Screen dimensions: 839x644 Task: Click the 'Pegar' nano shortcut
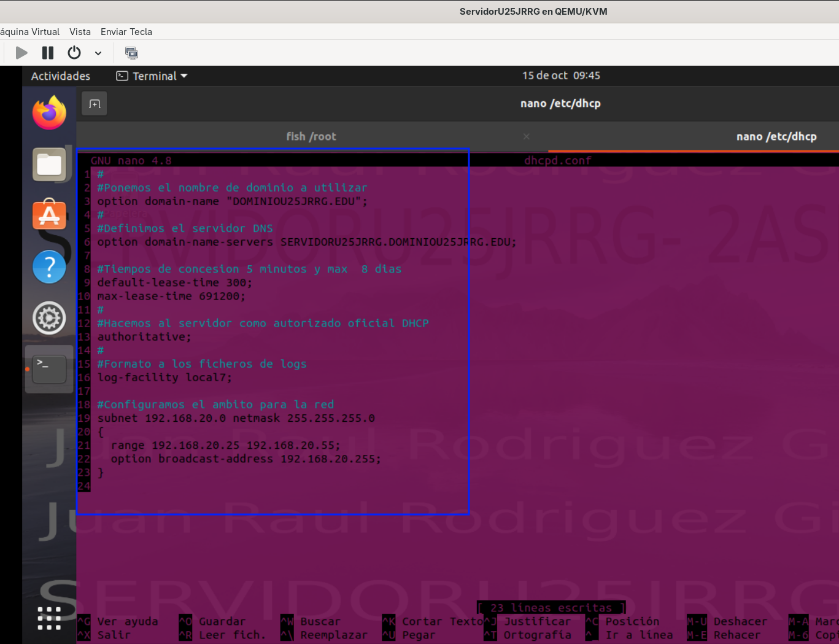(418, 635)
